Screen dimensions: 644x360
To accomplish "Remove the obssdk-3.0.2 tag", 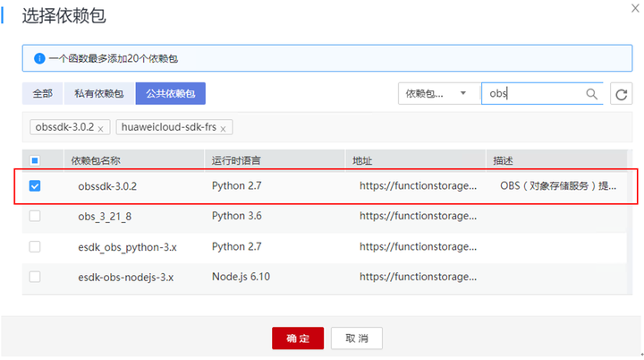I will pos(100,129).
